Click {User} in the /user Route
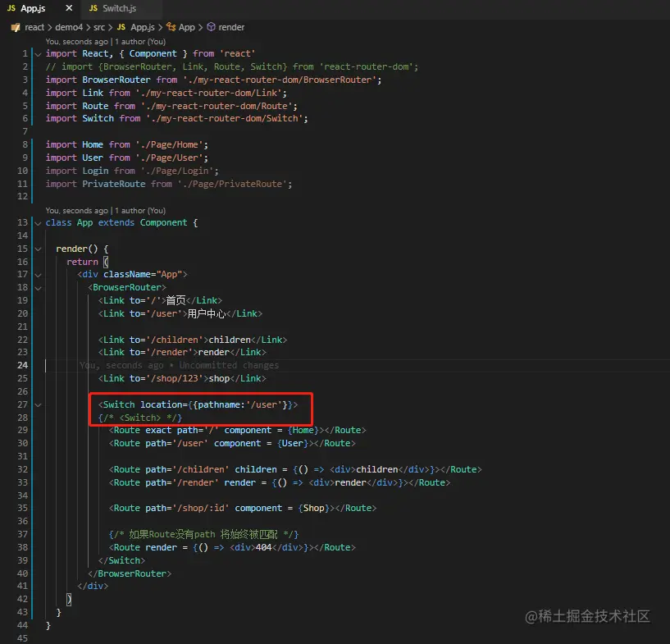 click(x=293, y=444)
